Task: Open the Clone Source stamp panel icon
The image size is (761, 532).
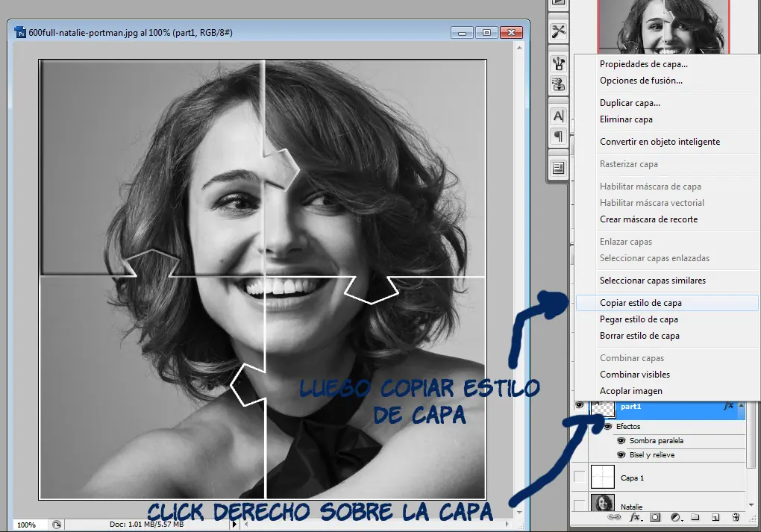Action: pos(558,84)
